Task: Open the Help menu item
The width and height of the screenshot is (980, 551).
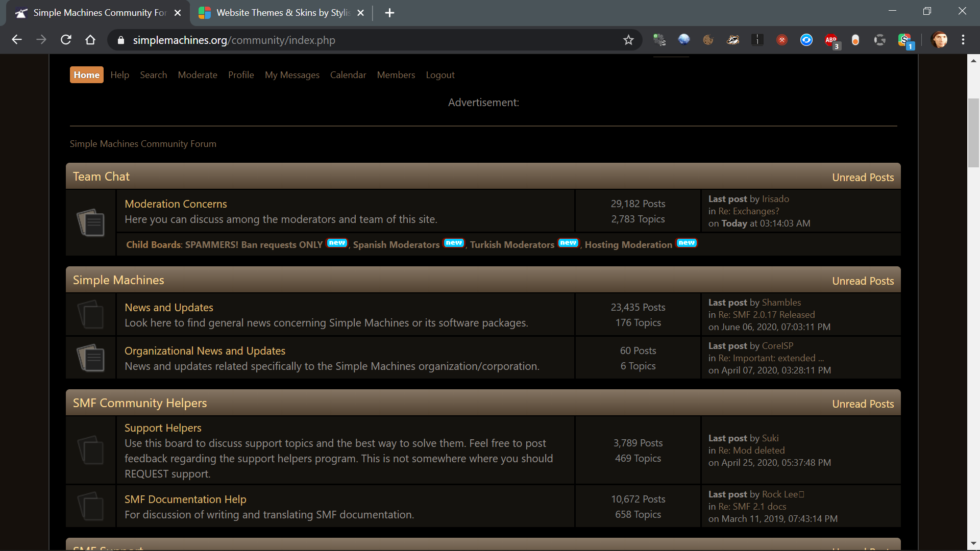Action: click(x=120, y=75)
